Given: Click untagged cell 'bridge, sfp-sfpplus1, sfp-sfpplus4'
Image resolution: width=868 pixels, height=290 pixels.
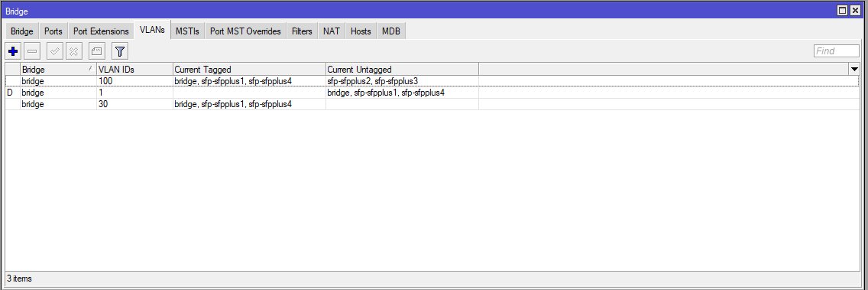Looking at the screenshot, I should coord(402,93).
